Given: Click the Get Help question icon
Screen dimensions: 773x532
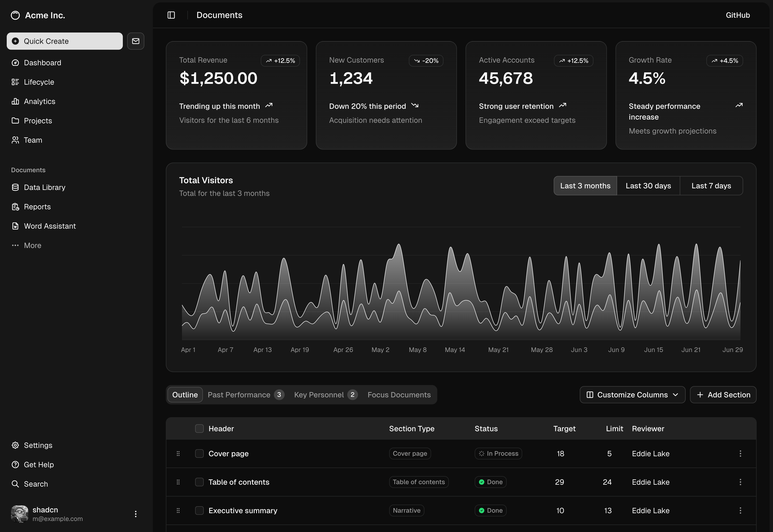Looking at the screenshot, I should [x=15, y=465].
